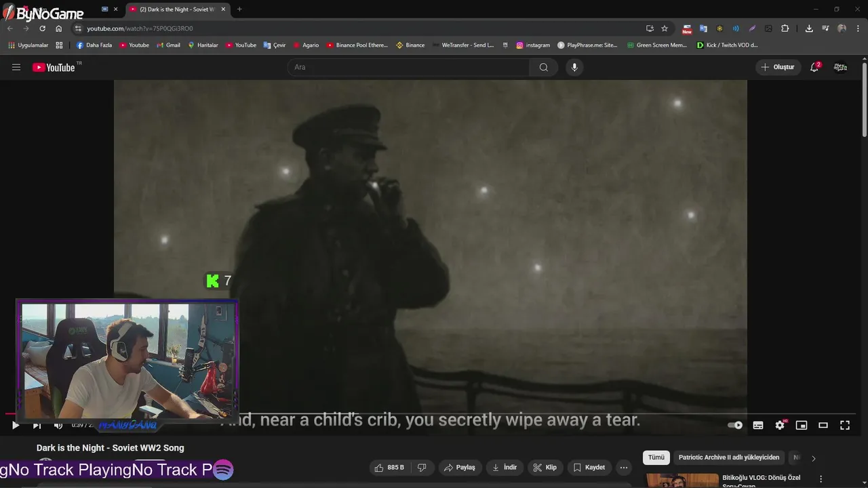Play the video

(16, 425)
